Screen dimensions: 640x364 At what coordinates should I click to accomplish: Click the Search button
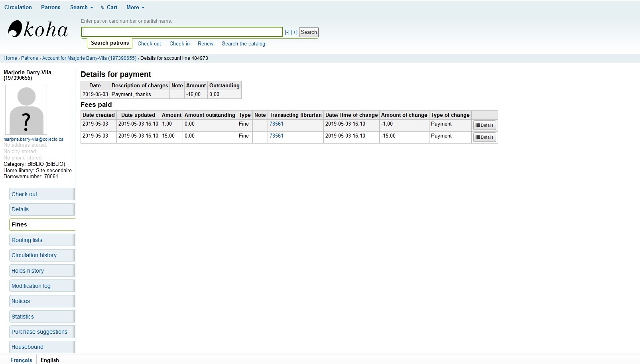pos(309,32)
